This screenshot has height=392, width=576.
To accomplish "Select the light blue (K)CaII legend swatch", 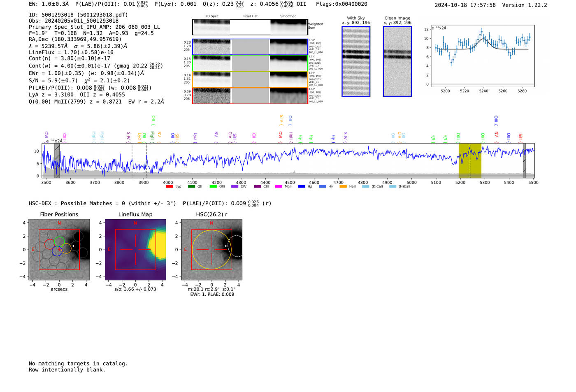I will [366, 186].
